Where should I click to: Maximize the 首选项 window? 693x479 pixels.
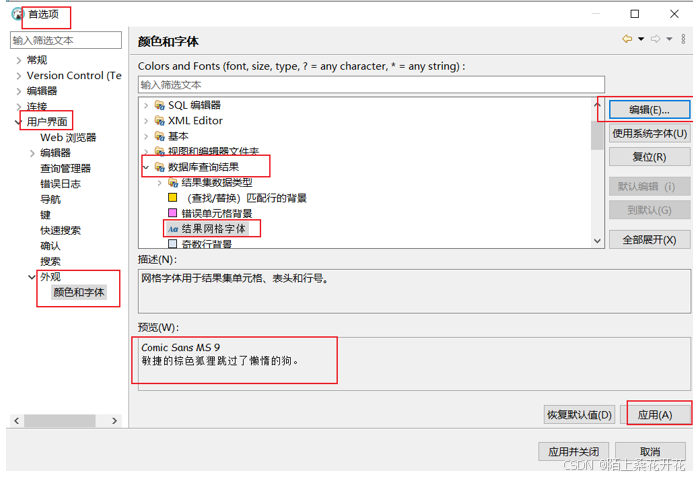[635, 14]
